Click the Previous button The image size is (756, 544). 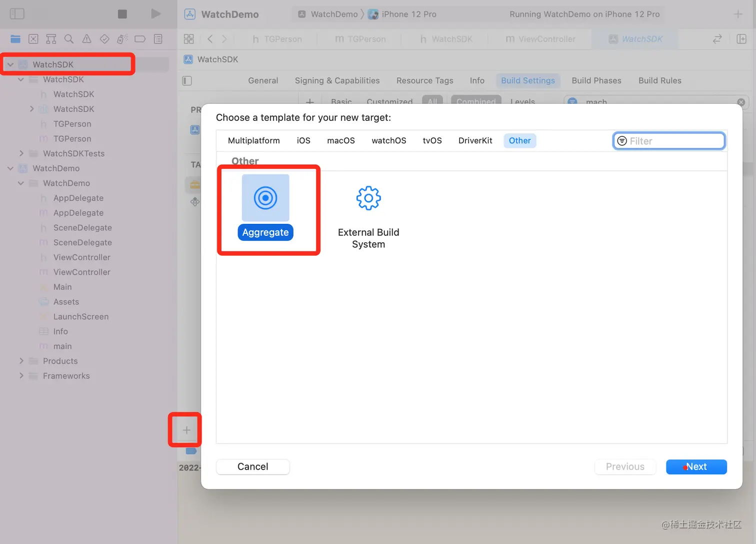pos(625,467)
